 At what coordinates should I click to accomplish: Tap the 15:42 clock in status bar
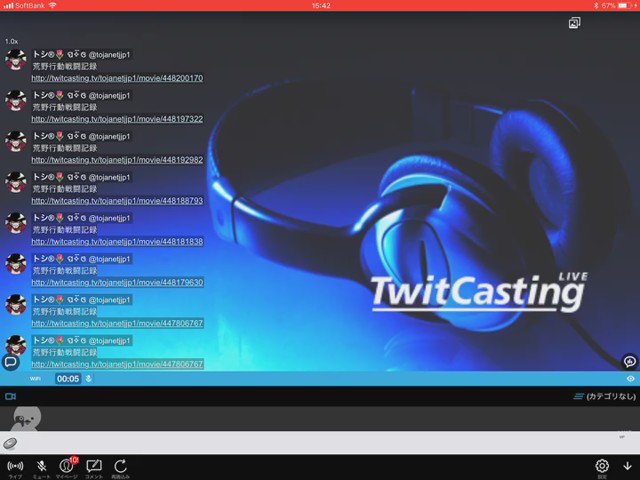(x=321, y=5)
